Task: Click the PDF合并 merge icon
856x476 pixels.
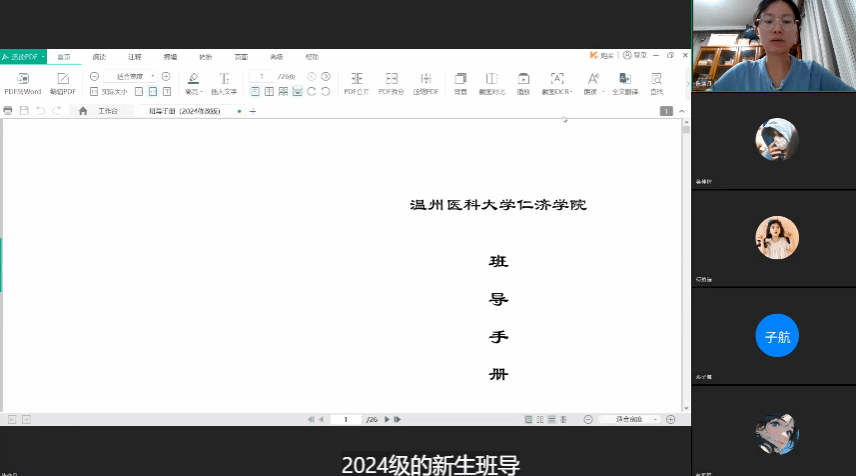Action: [x=356, y=81]
